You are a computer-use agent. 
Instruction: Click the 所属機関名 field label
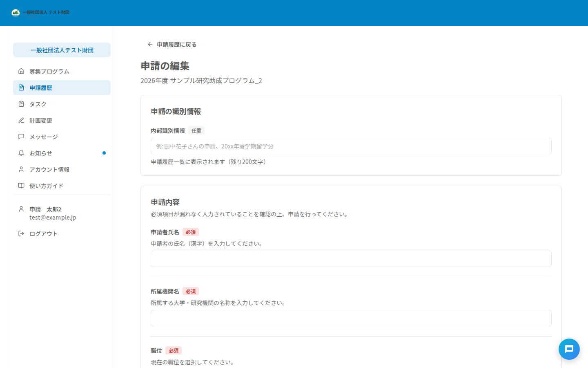click(x=165, y=292)
